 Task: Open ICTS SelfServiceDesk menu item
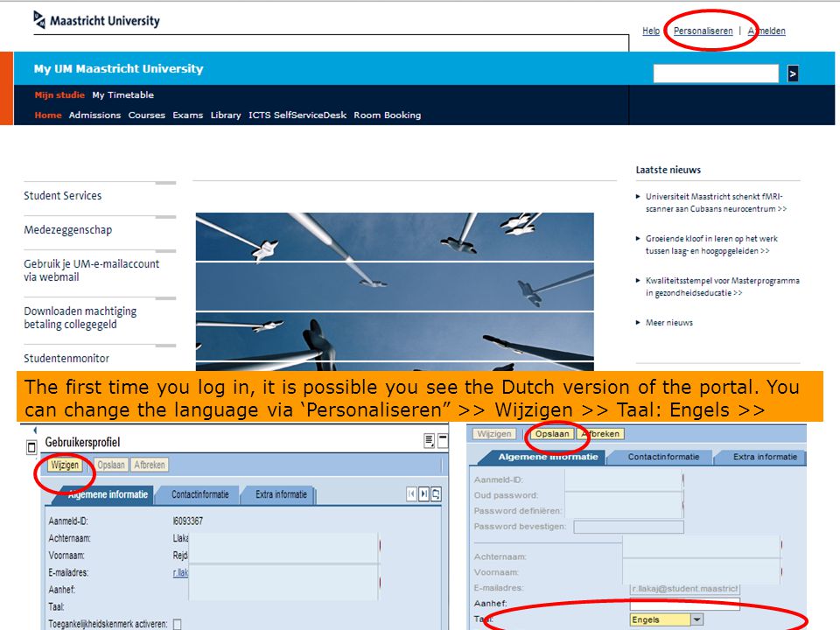coord(297,115)
